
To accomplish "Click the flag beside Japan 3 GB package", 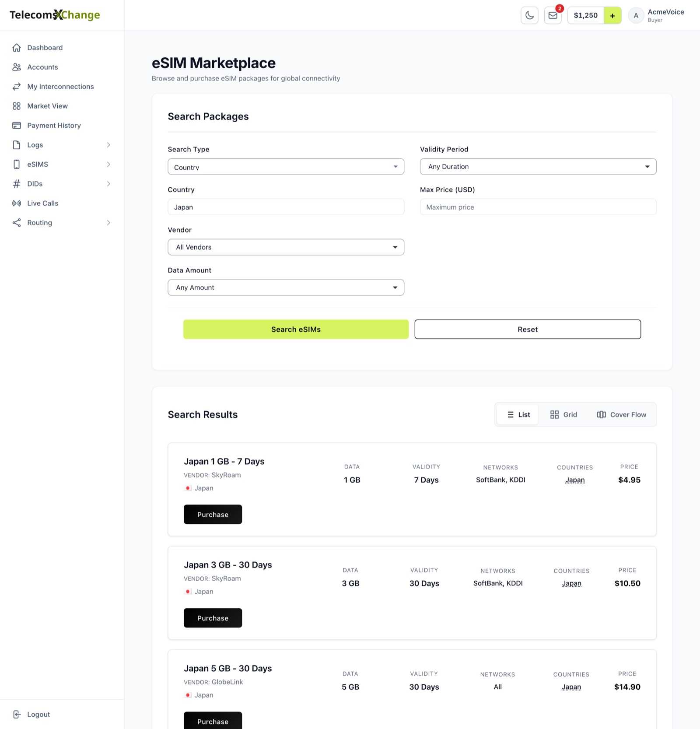I will tap(188, 591).
